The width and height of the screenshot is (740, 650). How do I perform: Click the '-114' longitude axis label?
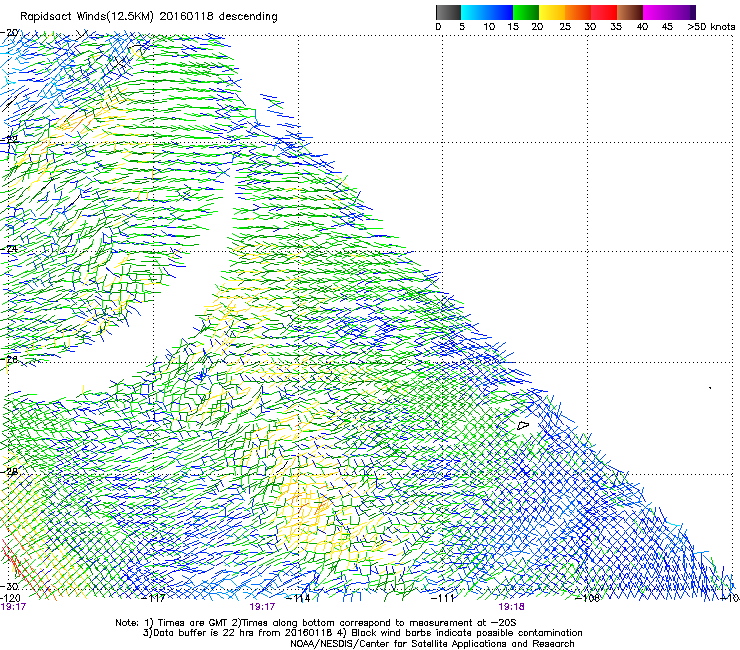coord(299,598)
